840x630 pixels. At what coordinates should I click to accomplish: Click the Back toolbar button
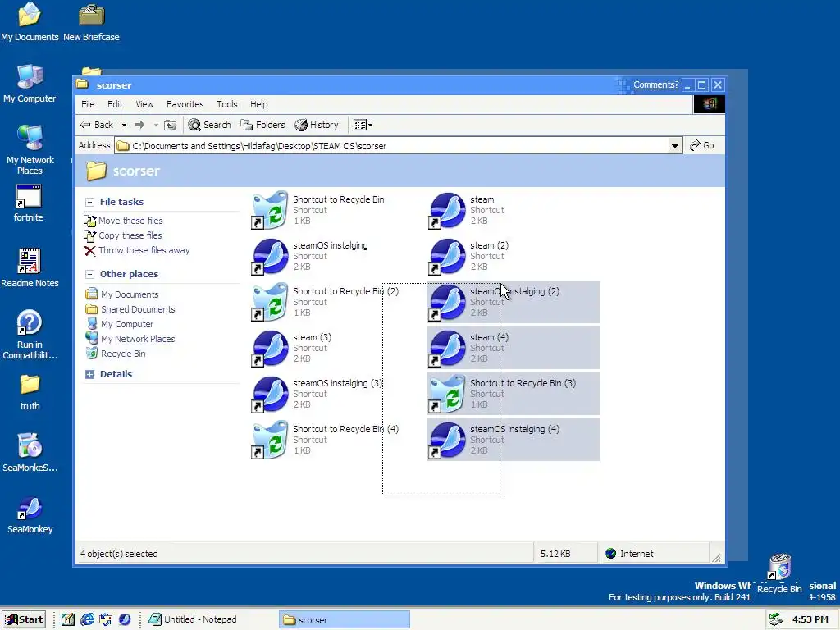97,125
